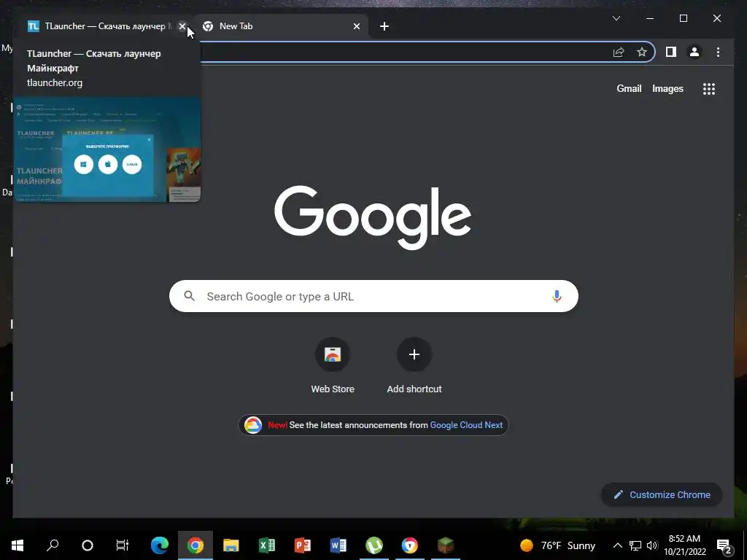Open the volume tray icon
Image resolution: width=747 pixels, height=560 pixels.
pos(652,545)
